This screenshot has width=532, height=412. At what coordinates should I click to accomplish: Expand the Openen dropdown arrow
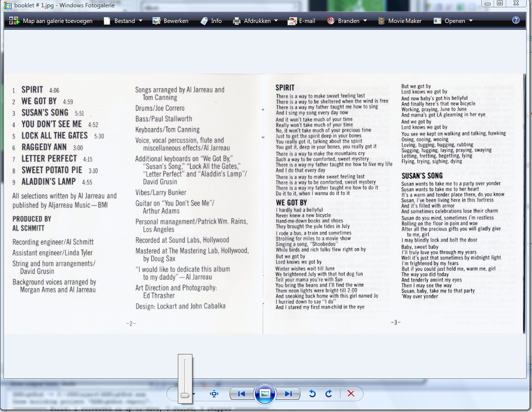(471, 20)
